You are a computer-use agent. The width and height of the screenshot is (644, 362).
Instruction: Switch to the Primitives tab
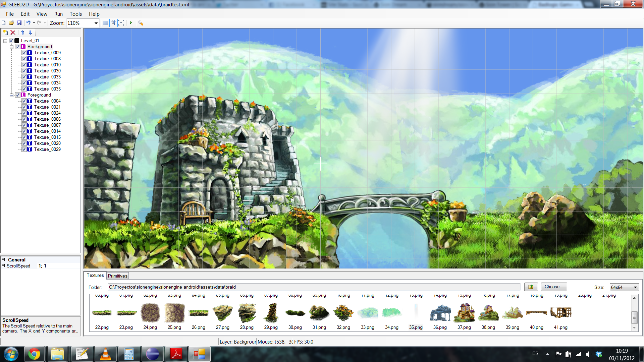click(118, 276)
